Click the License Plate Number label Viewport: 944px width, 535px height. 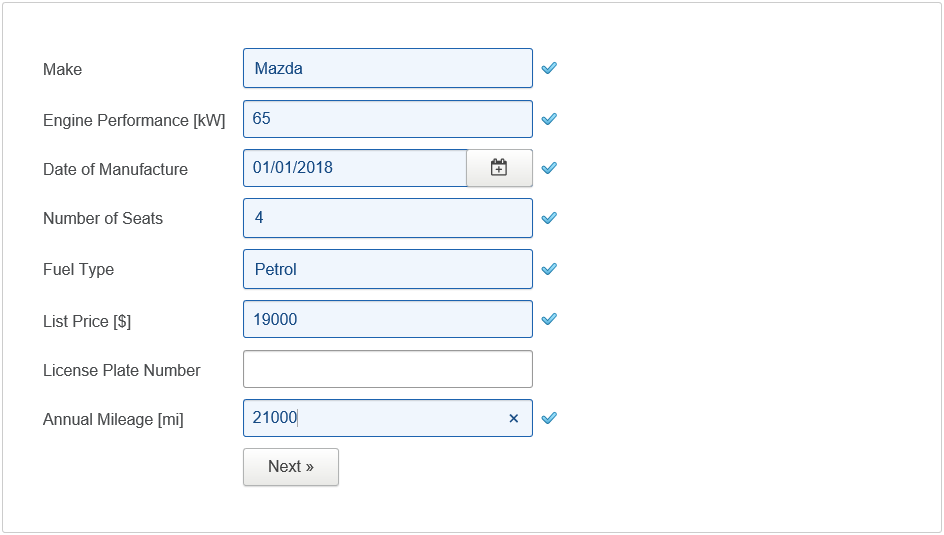click(122, 371)
